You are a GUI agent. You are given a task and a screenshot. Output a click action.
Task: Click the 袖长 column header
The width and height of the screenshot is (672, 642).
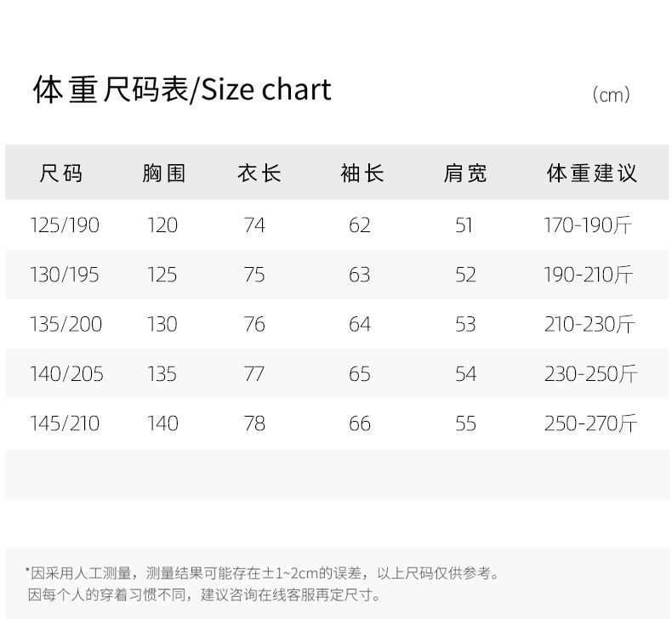[x=362, y=173]
